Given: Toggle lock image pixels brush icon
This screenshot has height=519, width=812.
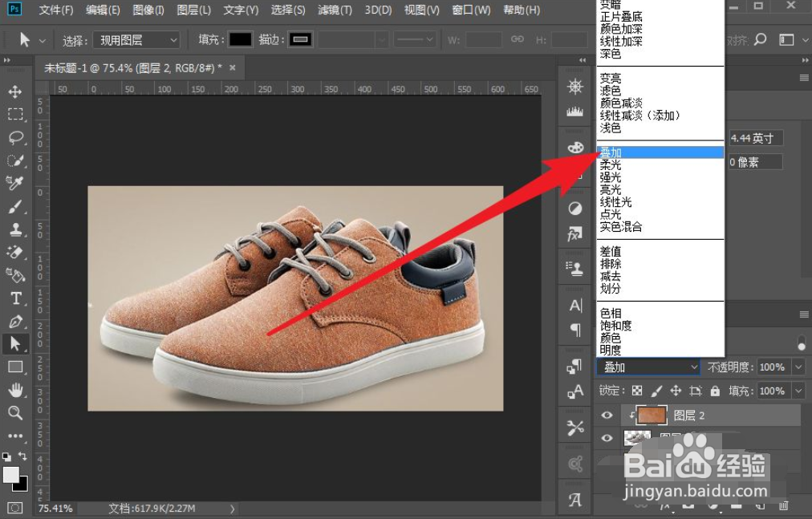Looking at the screenshot, I should pos(656,391).
